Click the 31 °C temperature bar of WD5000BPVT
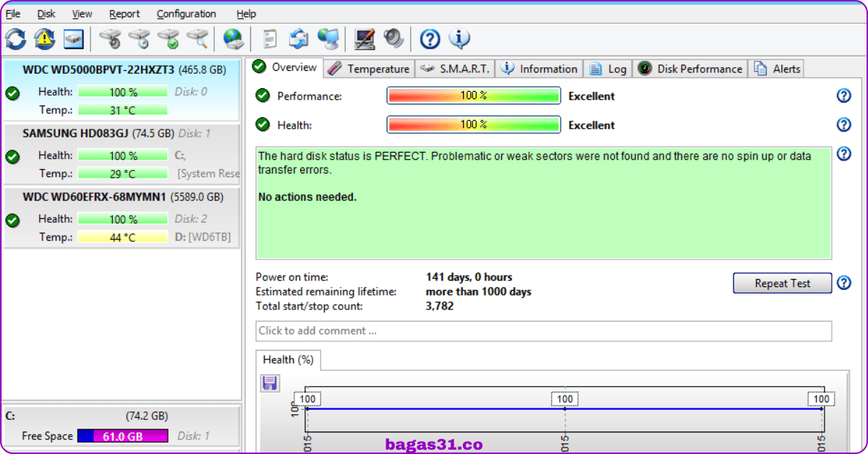 tap(123, 110)
